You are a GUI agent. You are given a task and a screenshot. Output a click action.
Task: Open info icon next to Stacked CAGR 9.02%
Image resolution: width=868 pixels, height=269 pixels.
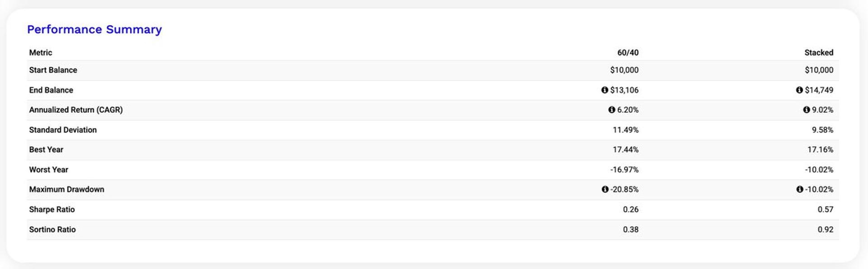pyautogui.click(x=807, y=110)
